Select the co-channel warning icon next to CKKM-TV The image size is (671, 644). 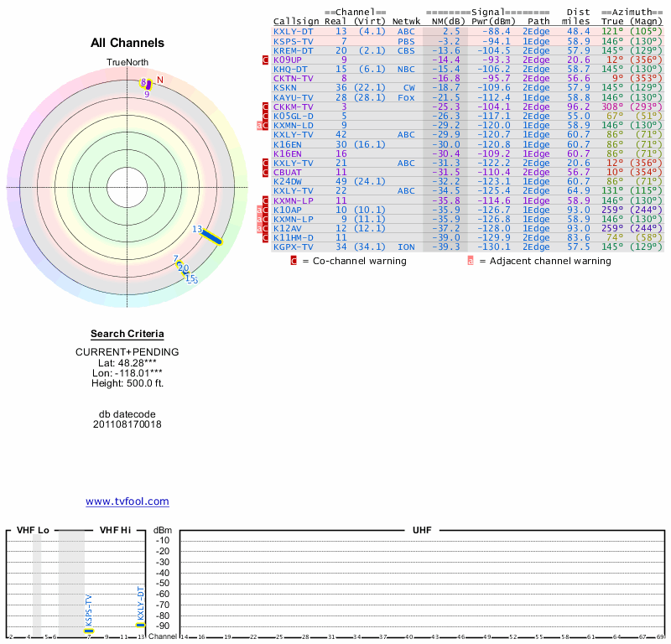click(266, 107)
